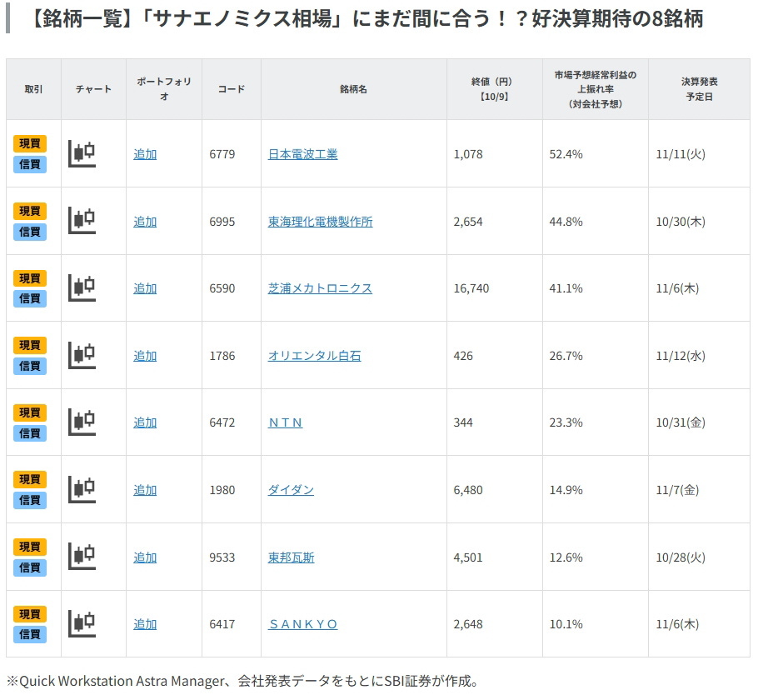Show the chart for ダイダン
Viewport: 758px width, 700px height.
click(x=82, y=489)
